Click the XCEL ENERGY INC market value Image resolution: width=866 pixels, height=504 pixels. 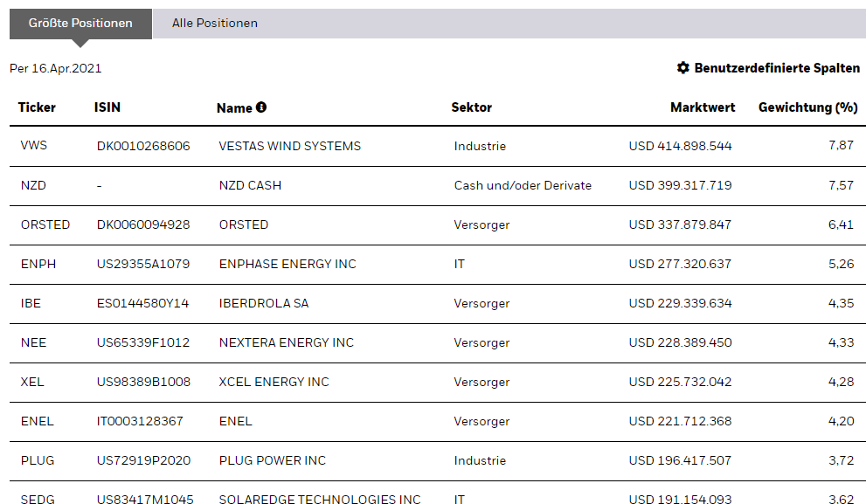pyautogui.click(x=680, y=382)
